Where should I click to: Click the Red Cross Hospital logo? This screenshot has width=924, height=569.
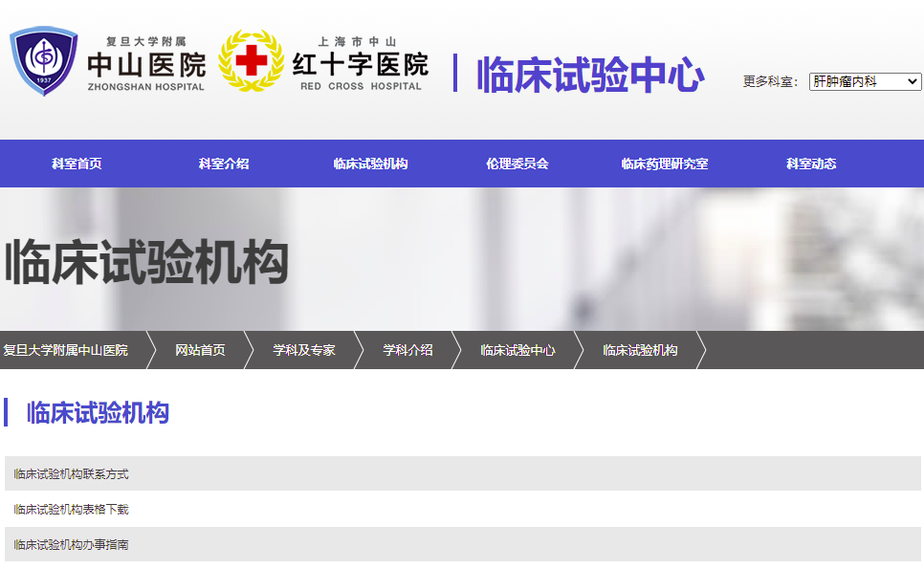click(251, 59)
